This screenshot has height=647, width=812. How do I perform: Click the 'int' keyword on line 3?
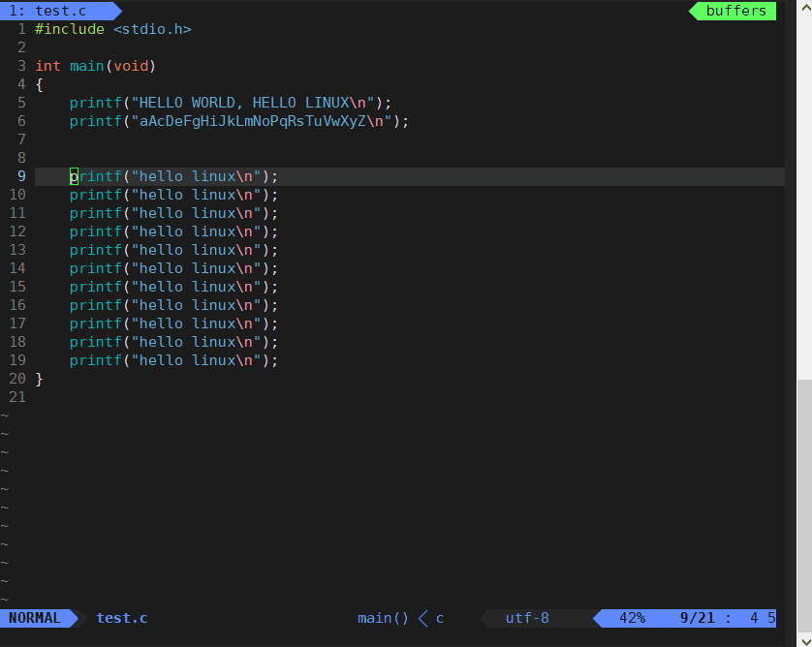pyautogui.click(x=48, y=66)
